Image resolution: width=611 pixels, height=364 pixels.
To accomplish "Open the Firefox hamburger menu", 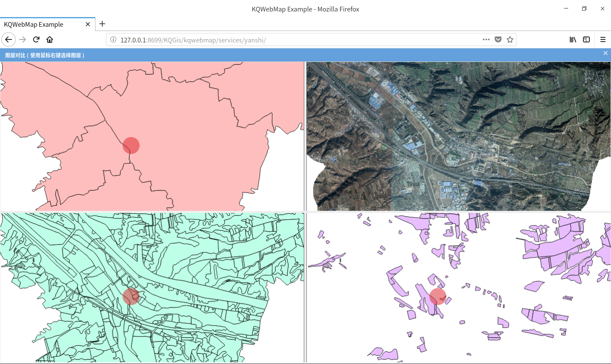I will pos(603,39).
